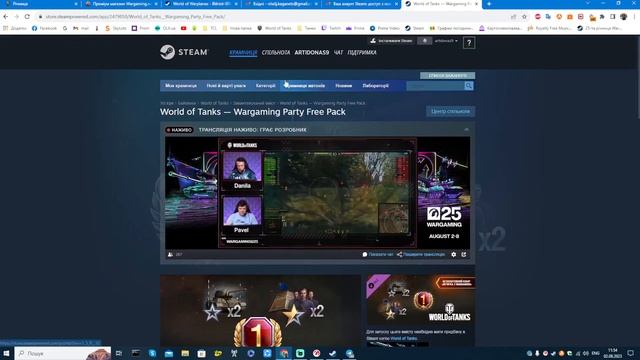640x360 pixels.
Task: Open the КРАМНИЦЯ store menu
Action: (243, 53)
